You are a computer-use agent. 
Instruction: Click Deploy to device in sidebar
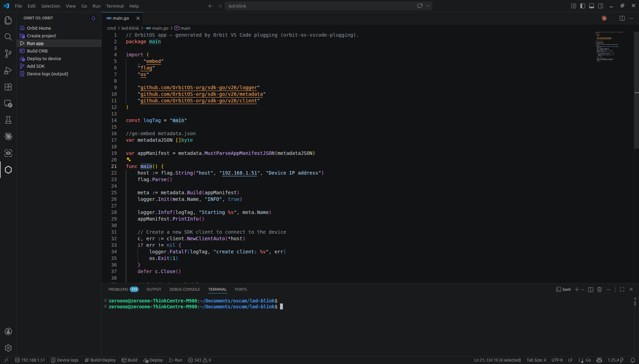[59, 58]
